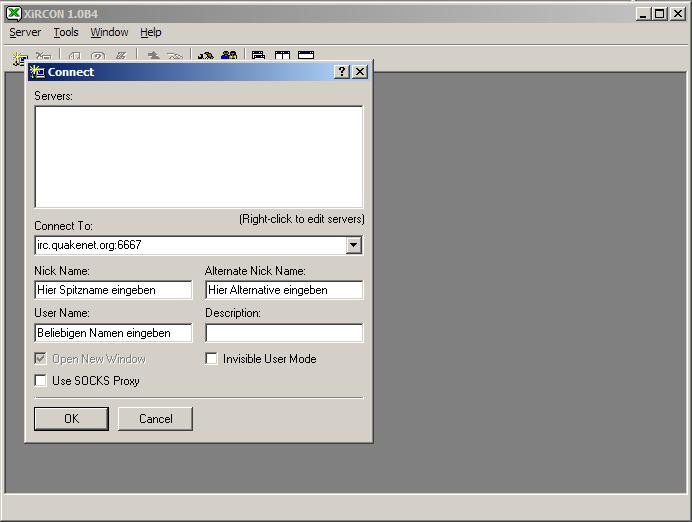Click the empty Description text box
The image size is (692, 522).
pyautogui.click(x=284, y=333)
